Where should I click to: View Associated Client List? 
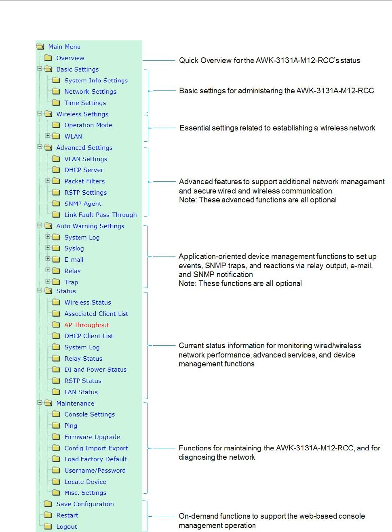(x=96, y=314)
